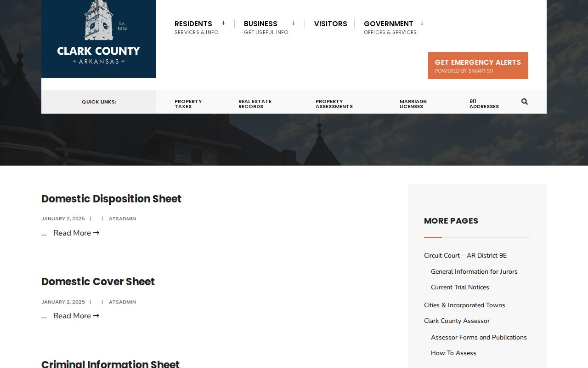588x368 pixels.
Task: Open the Government menu
Action: click(390, 27)
